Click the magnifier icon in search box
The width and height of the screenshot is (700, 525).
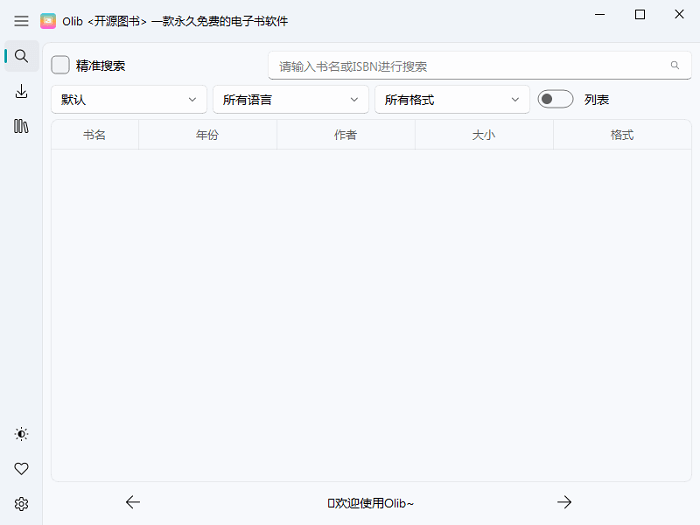pyautogui.click(x=675, y=66)
